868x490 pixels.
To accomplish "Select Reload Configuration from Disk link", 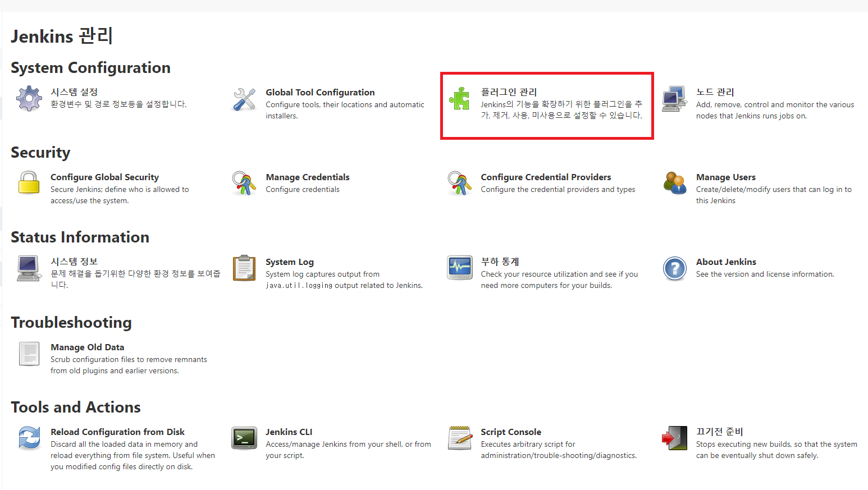I will pos(117,432).
